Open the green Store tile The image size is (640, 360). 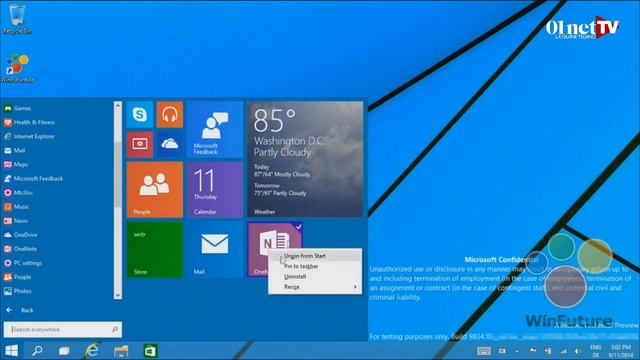pyautogui.click(x=155, y=250)
